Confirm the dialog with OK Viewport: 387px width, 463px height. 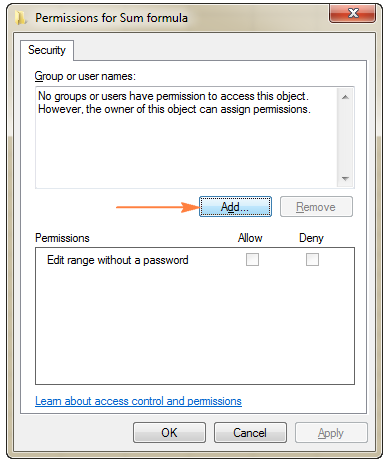point(169,433)
